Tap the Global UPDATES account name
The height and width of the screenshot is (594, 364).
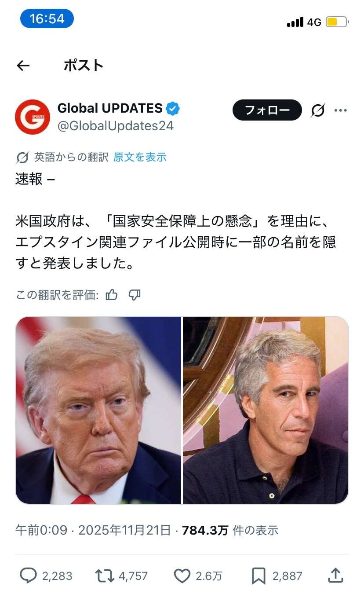click(110, 108)
